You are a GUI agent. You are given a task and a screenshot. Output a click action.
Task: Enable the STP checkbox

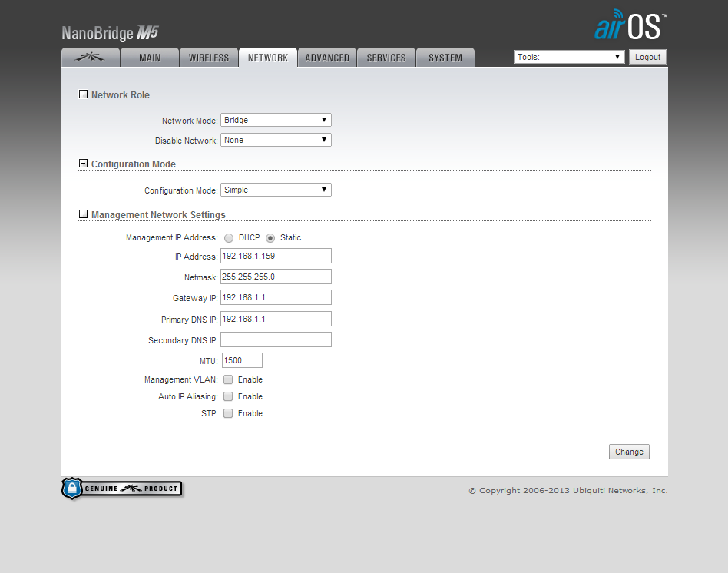[x=228, y=413]
